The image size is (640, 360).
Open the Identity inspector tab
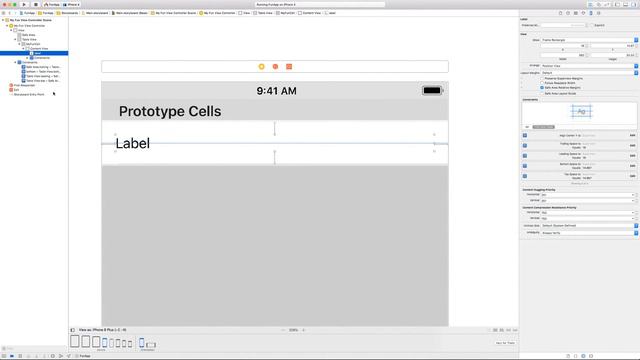576,13
